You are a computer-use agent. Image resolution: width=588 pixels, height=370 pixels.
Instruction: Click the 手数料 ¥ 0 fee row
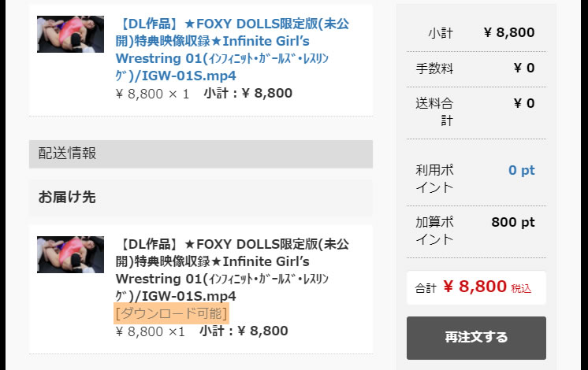(476, 68)
